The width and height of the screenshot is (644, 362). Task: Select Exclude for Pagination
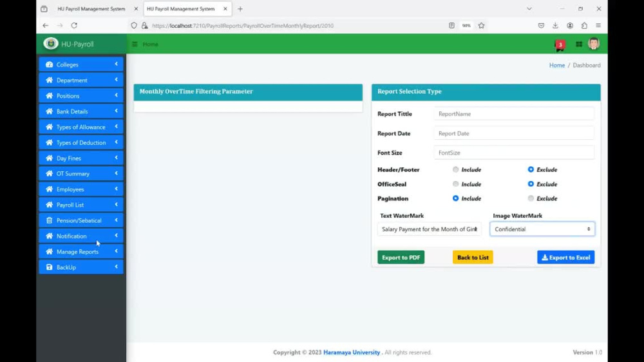(x=531, y=198)
